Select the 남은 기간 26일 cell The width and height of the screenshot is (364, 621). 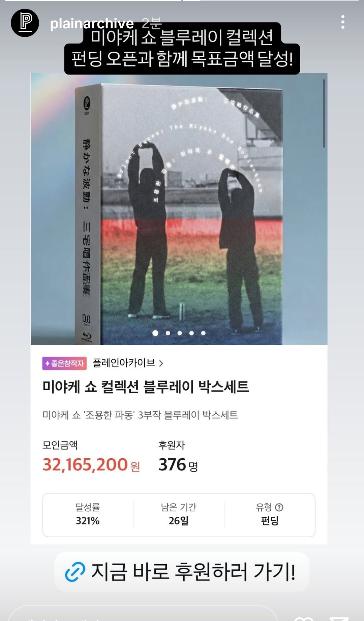(179, 514)
